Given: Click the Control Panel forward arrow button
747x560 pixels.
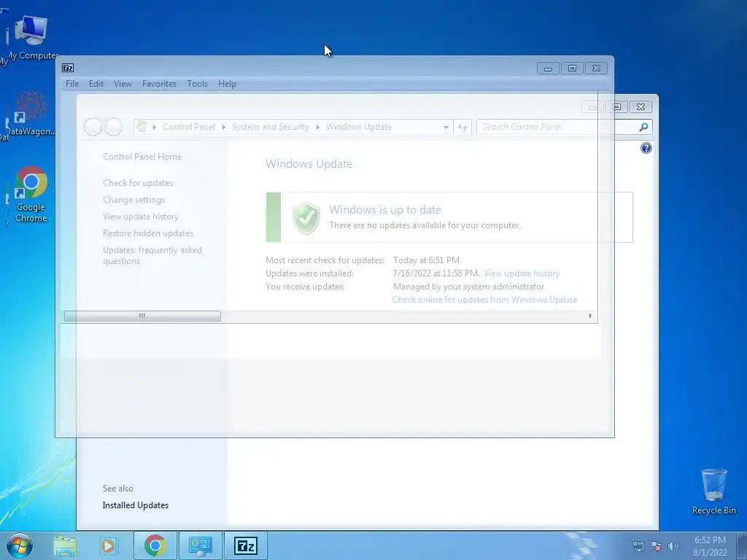Looking at the screenshot, I should [113, 127].
